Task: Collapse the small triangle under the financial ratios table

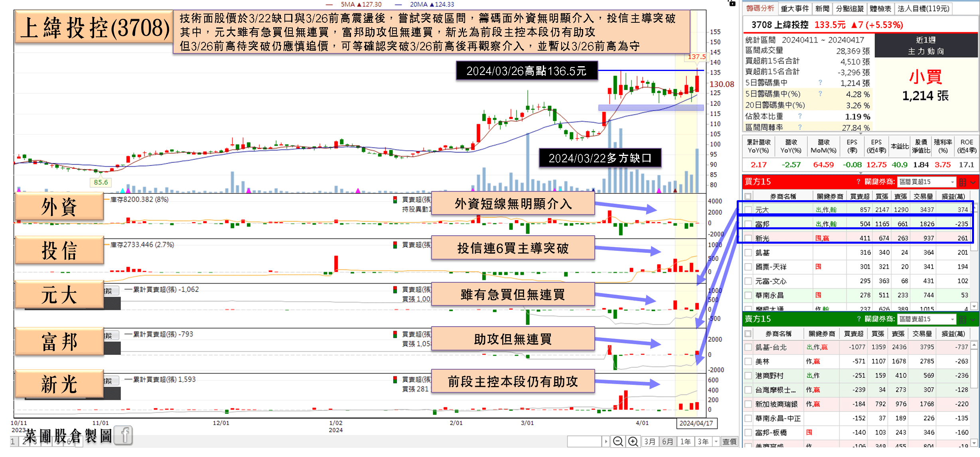Action: pos(860,173)
